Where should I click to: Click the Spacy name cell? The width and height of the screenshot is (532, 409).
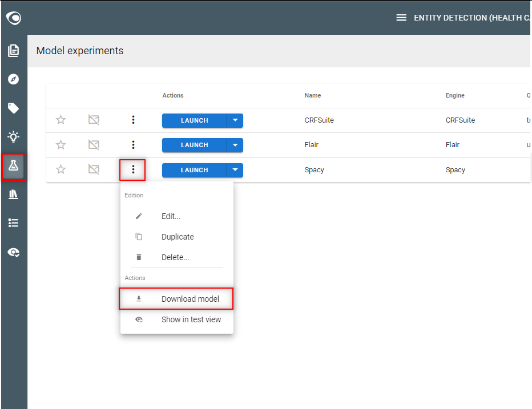coord(314,170)
